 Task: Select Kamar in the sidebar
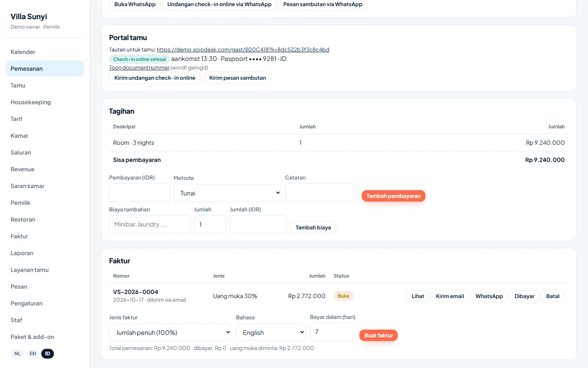45,136
